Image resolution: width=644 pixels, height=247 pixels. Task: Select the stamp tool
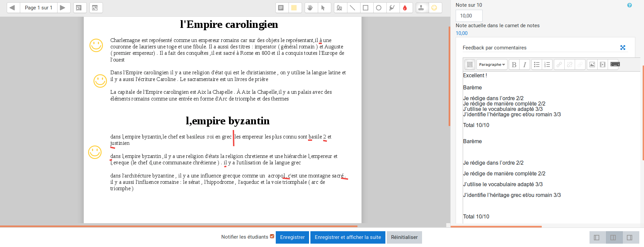(x=422, y=8)
